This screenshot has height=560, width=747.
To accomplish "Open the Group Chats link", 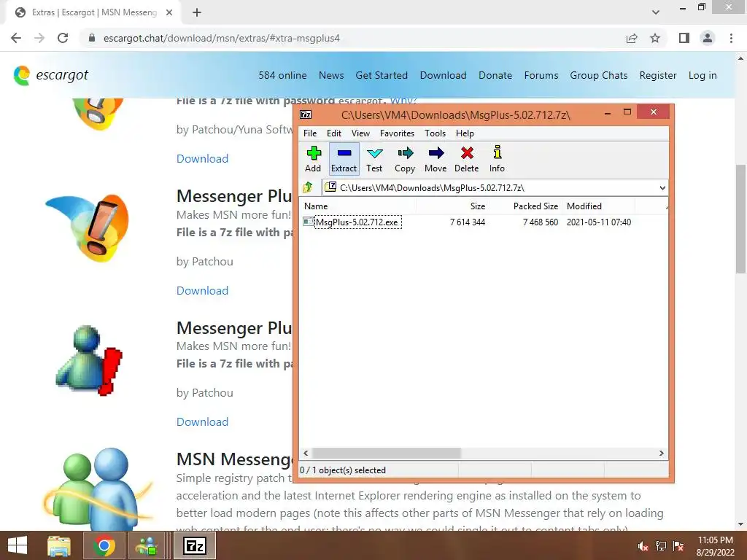I will [599, 75].
